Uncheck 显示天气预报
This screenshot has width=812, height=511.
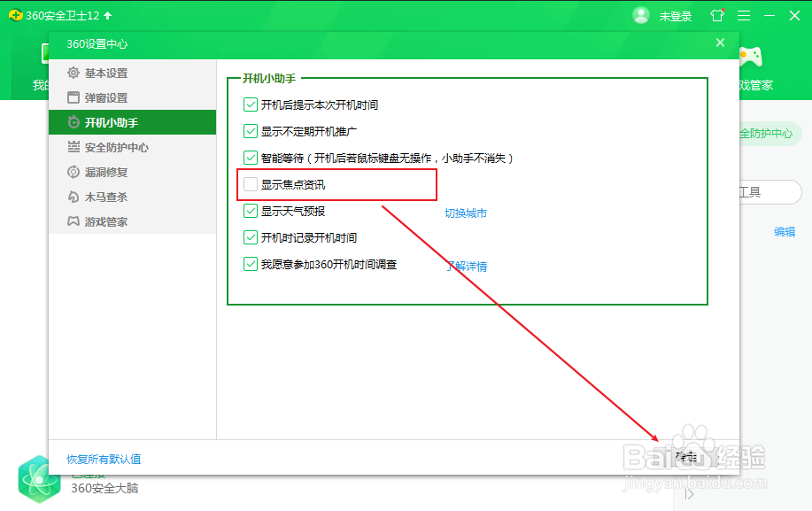point(251,213)
